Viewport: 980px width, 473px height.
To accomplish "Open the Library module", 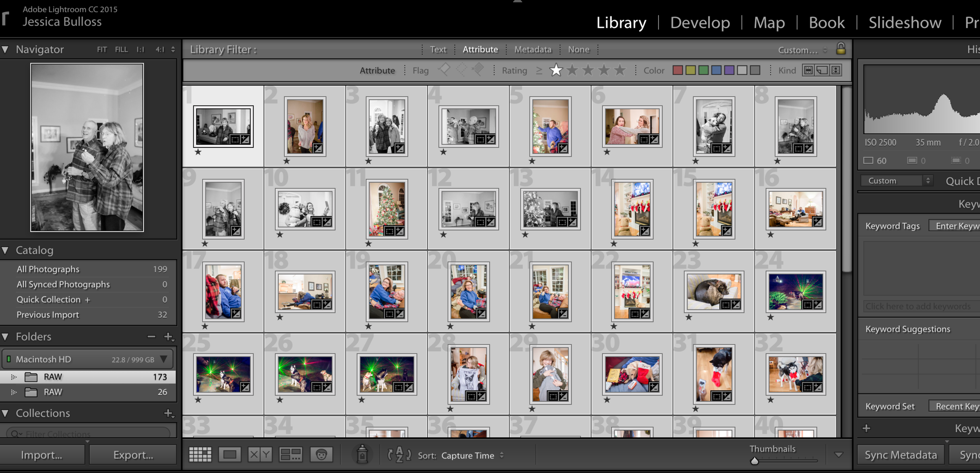I will (621, 22).
